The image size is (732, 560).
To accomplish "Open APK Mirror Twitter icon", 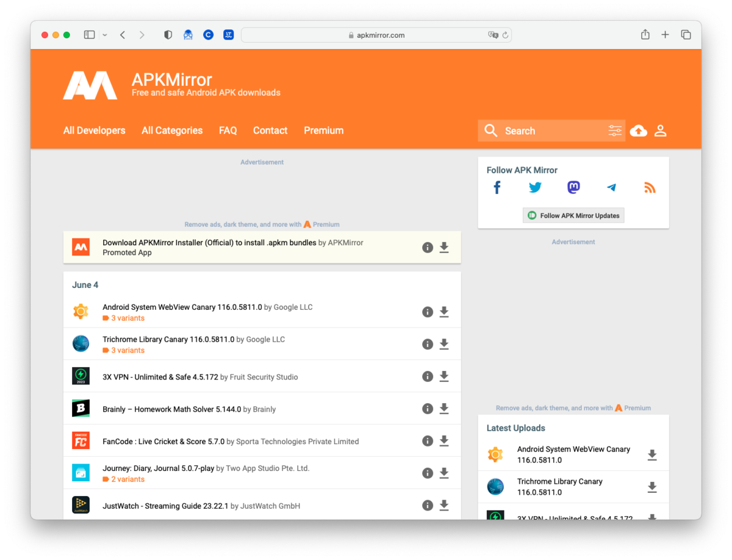I will [535, 188].
